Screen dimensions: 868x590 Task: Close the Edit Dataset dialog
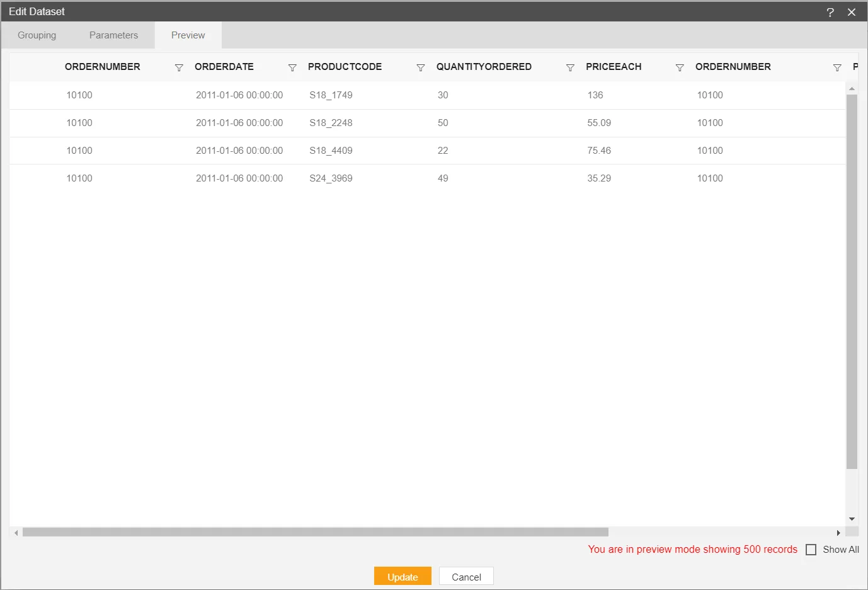852,12
